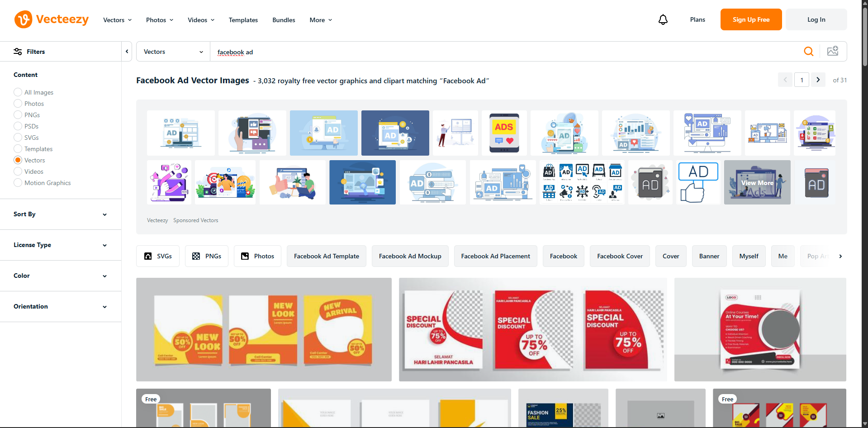Click the Sign Up Free button
Viewport: 868px width, 428px height.
pyautogui.click(x=750, y=19)
